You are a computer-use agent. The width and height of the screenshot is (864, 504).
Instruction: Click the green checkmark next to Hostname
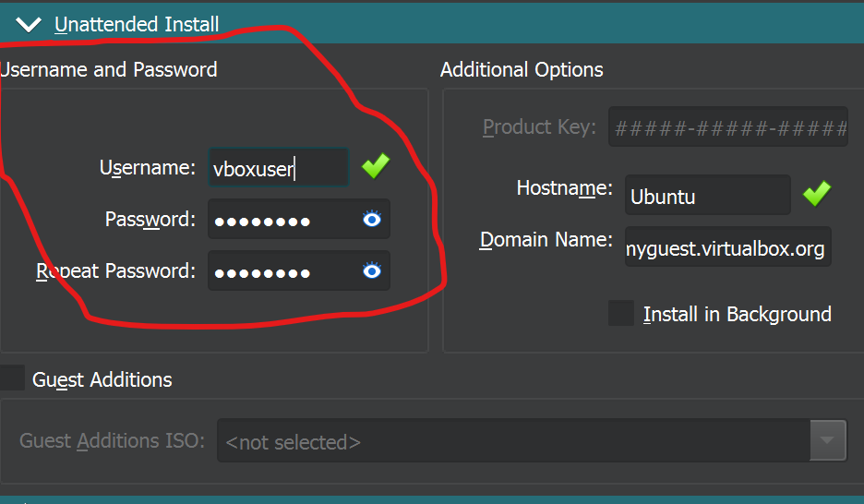[817, 194]
